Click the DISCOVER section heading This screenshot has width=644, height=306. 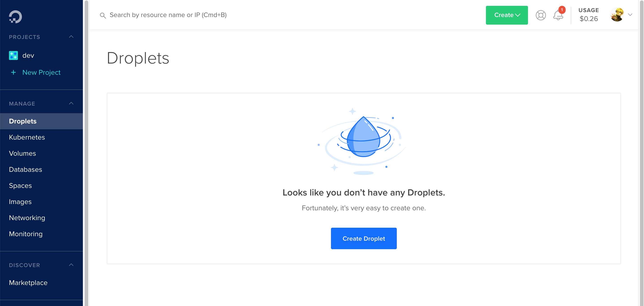(24, 265)
